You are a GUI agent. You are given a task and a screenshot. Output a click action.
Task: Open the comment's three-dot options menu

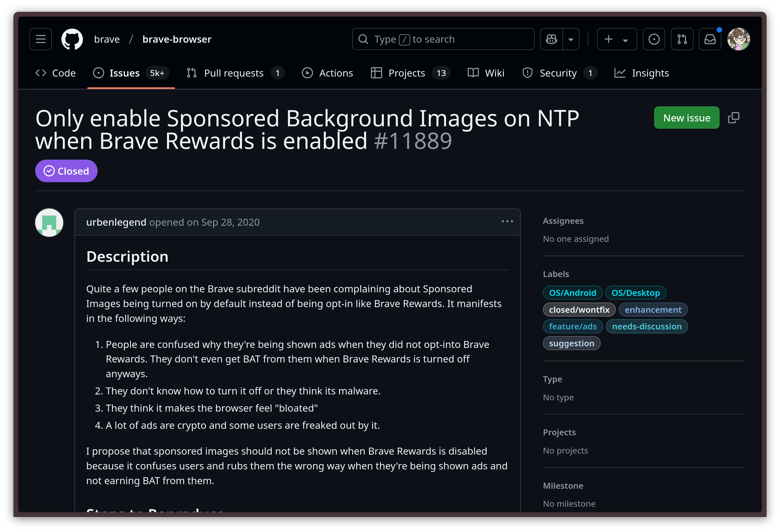click(x=507, y=221)
